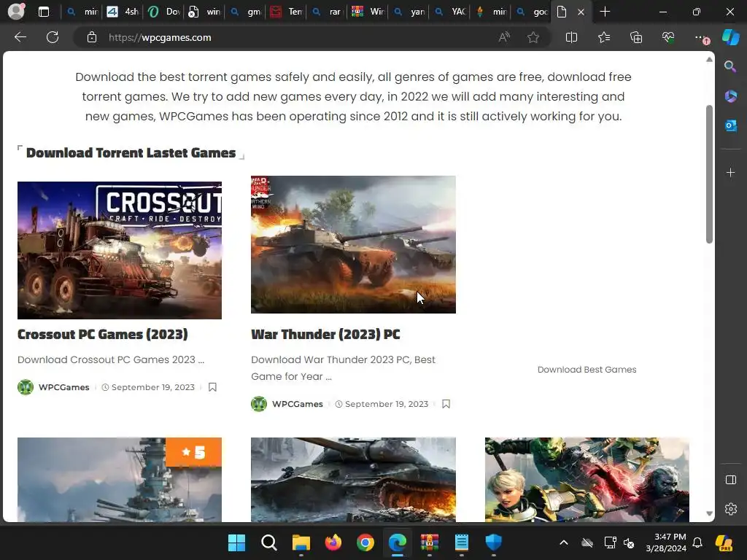The image size is (747, 560).
Task: Open Windows Security shield in taskbar
Action: pyautogui.click(x=494, y=542)
